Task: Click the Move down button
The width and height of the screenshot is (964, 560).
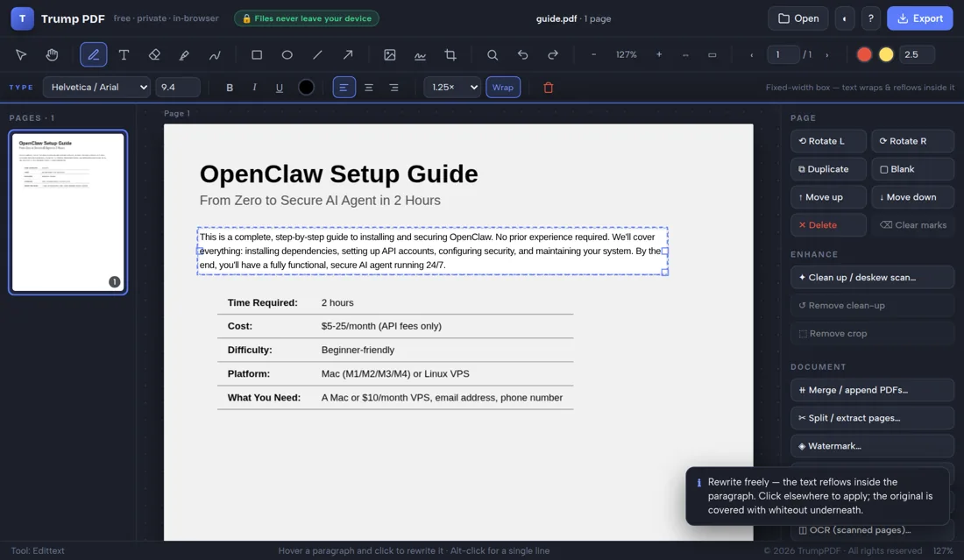Action: click(912, 196)
